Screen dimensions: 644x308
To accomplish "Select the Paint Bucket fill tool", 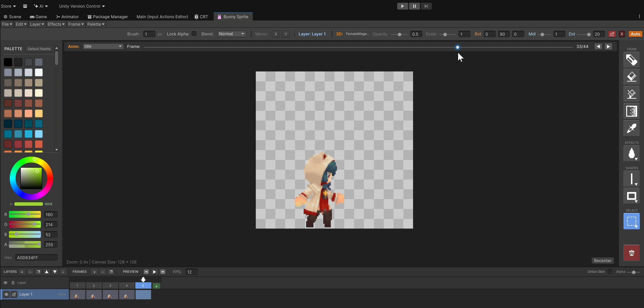I will pyautogui.click(x=631, y=94).
